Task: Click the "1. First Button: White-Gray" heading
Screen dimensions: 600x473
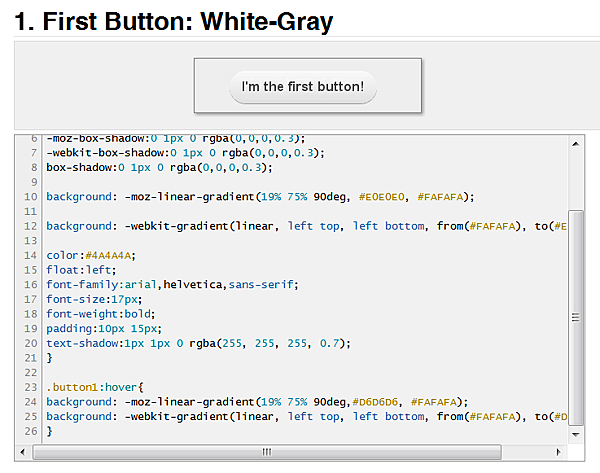Action: click(x=174, y=21)
